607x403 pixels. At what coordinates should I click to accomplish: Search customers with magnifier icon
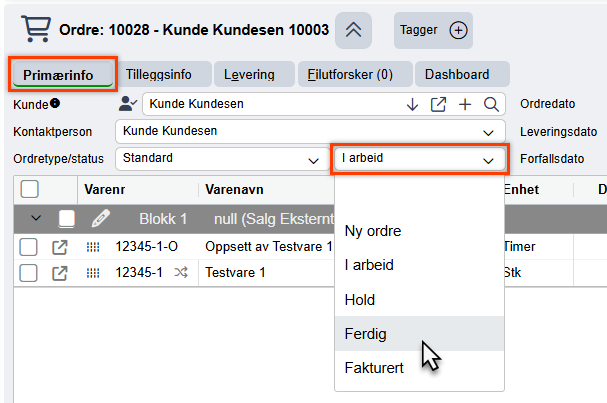point(491,104)
